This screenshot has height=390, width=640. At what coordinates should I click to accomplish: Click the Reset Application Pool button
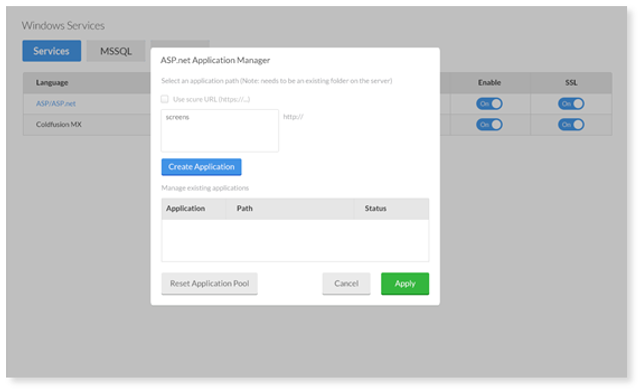coord(209,284)
